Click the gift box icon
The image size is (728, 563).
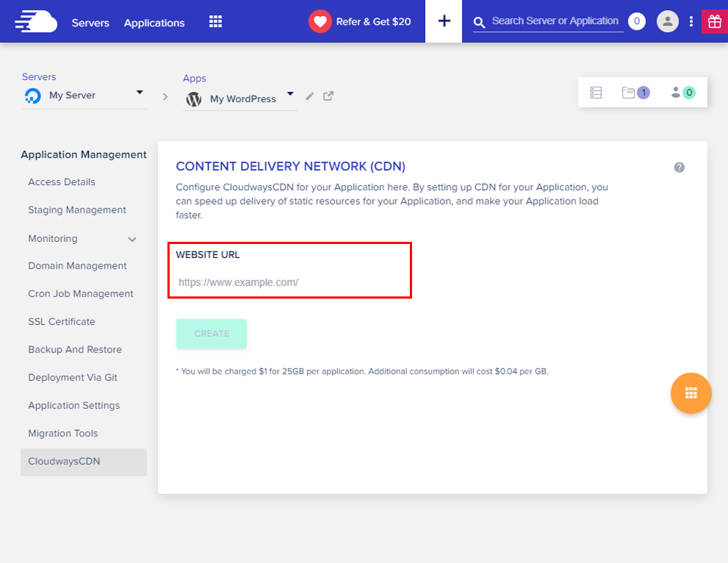[x=715, y=21]
